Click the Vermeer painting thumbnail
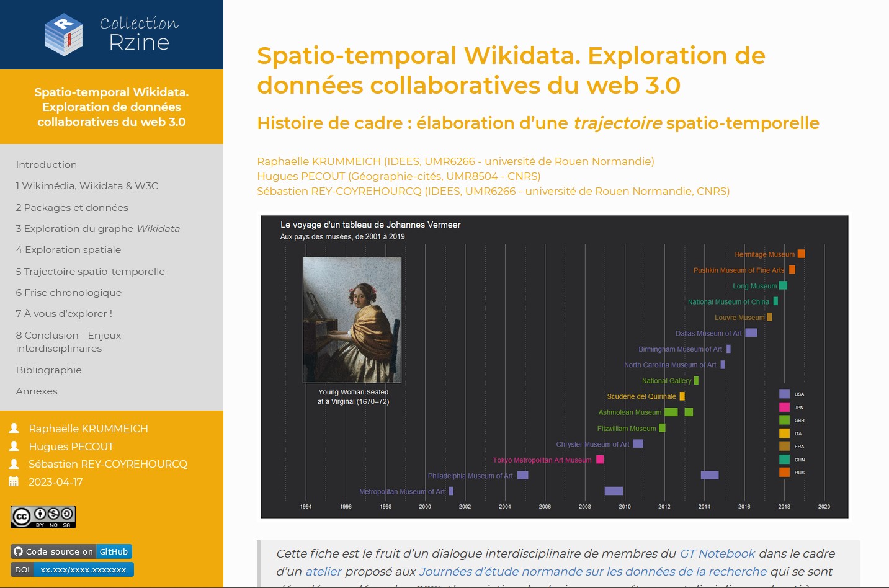The width and height of the screenshot is (889, 588). pos(352,319)
